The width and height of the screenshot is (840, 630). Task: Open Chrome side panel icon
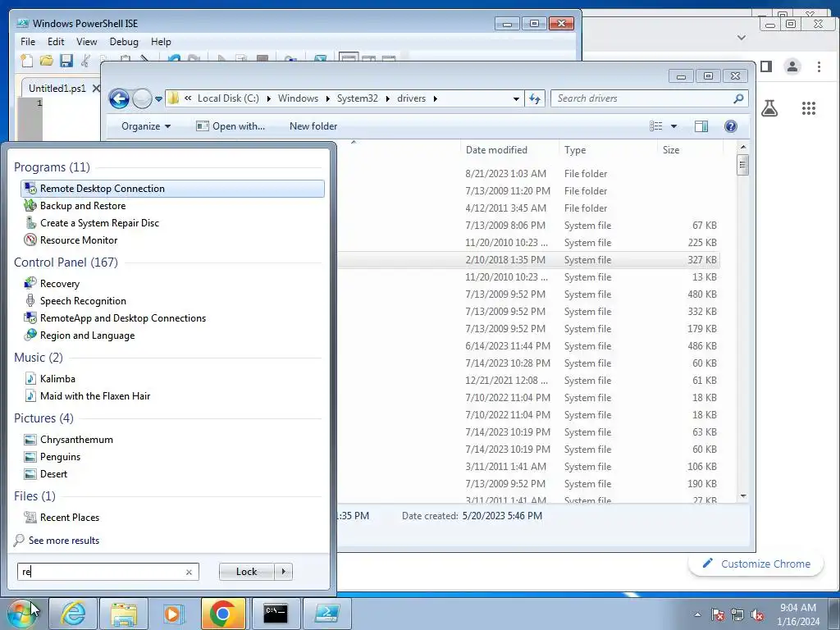766,66
